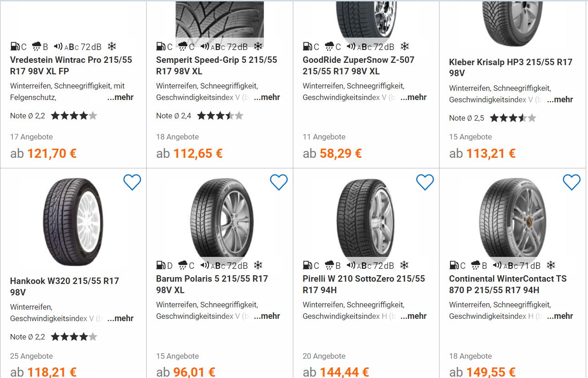Click heart icon on Continental WinterContact tire
The width and height of the screenshot is (588, 378).
(572, 182)
